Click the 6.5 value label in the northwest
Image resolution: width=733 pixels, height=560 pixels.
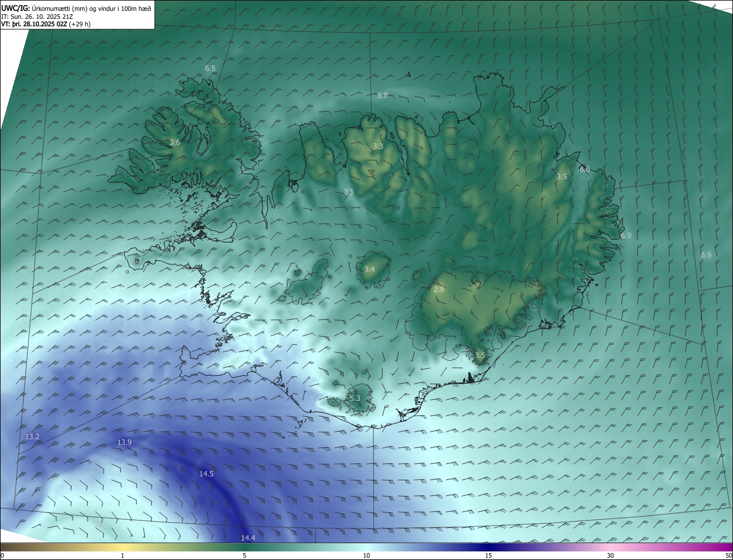(210, 69)
